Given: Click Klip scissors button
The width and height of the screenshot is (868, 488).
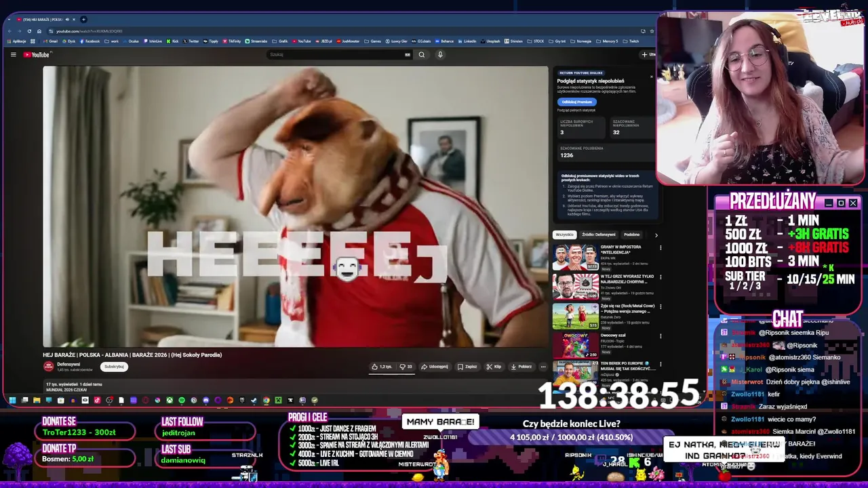Looking at the screenshot, I should [x=494, y=367].
